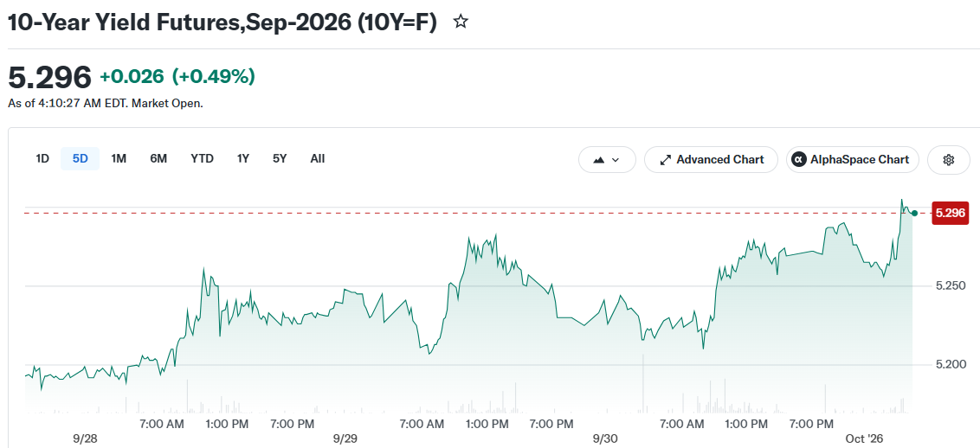Click the 5.250 y-axis label
The image size is (980, 448).
[x=949, y=285]
